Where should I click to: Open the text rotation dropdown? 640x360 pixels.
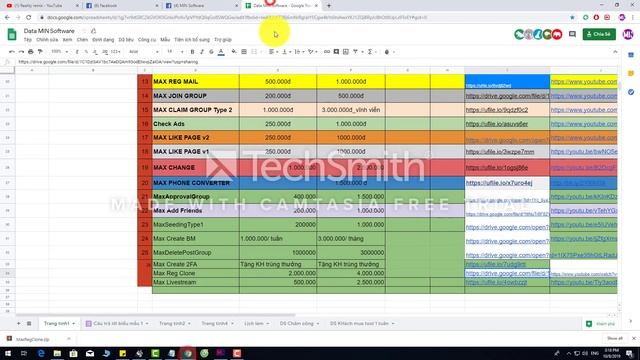[x=312, y=52]
